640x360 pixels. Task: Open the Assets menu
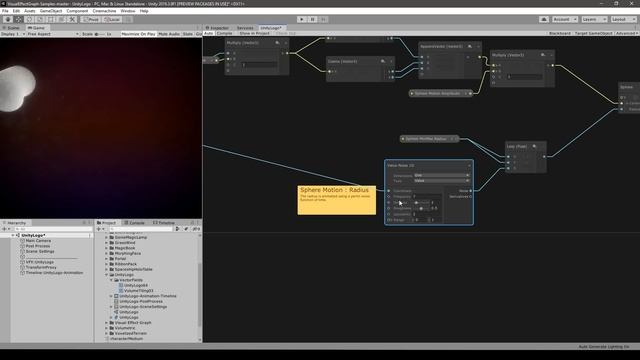click(30, 11)
